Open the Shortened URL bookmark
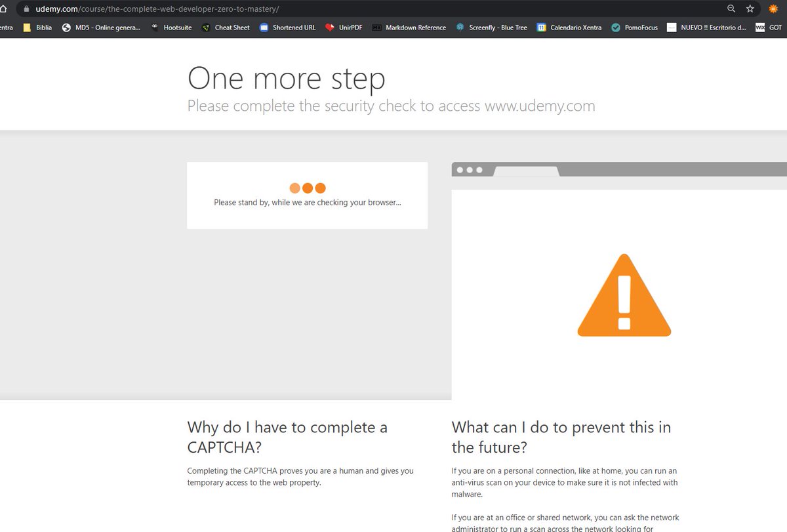This screenshot has width=787, height=532. [287, 28]
